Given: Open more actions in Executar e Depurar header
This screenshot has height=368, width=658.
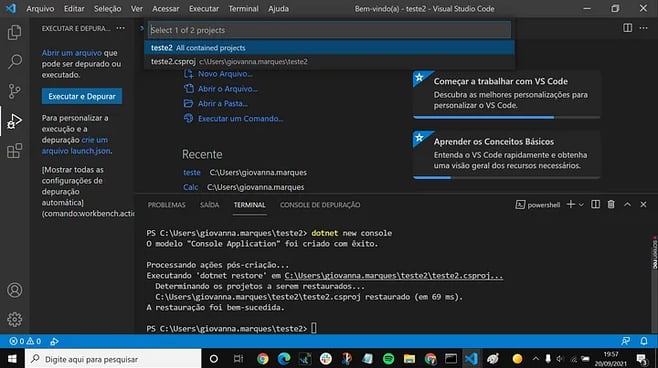Looking at the screenshot, I should point(121,28).
